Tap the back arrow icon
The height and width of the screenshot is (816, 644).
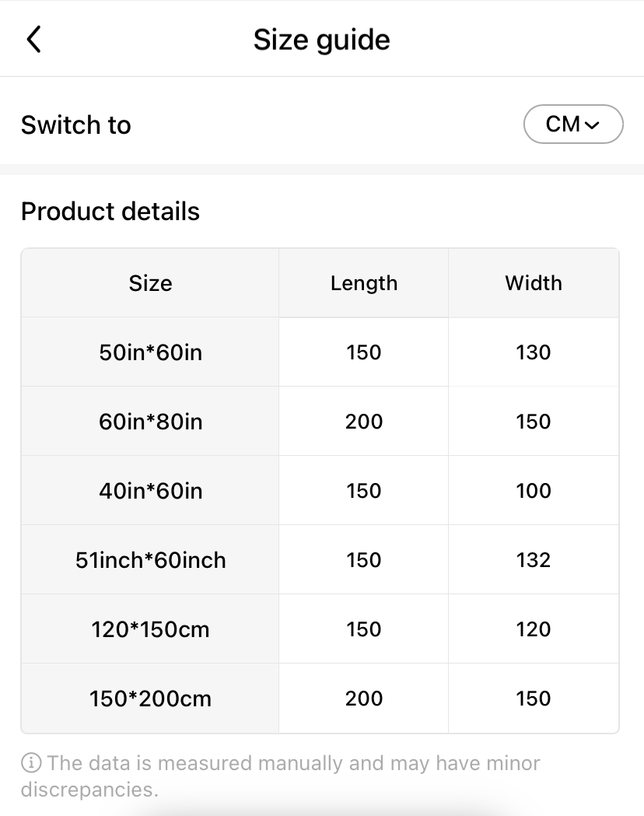pos(33,39)
